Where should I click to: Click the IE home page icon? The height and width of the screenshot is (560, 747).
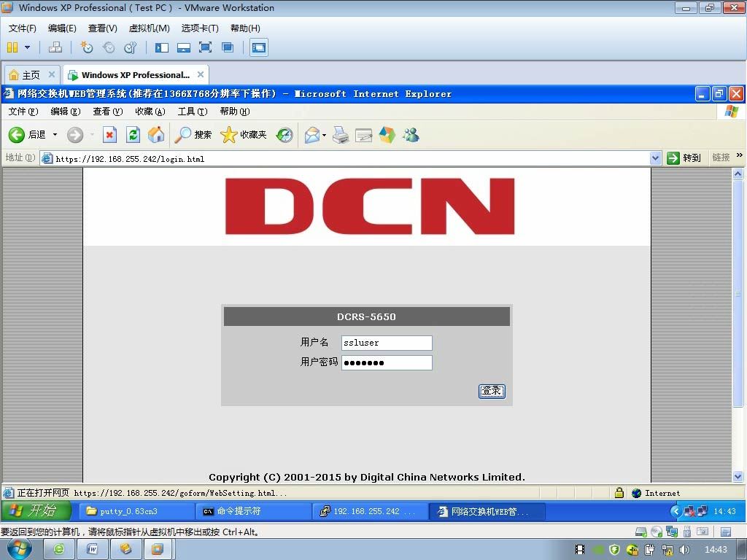(x=156, y=135)
